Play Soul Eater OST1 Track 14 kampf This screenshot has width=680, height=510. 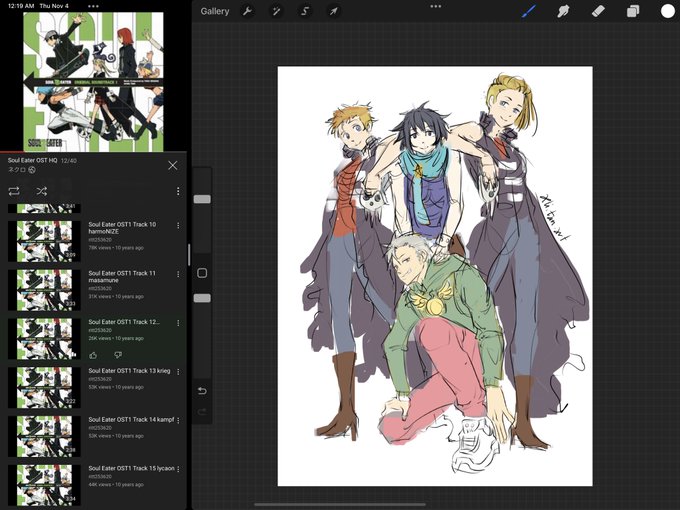pos(131,419)
